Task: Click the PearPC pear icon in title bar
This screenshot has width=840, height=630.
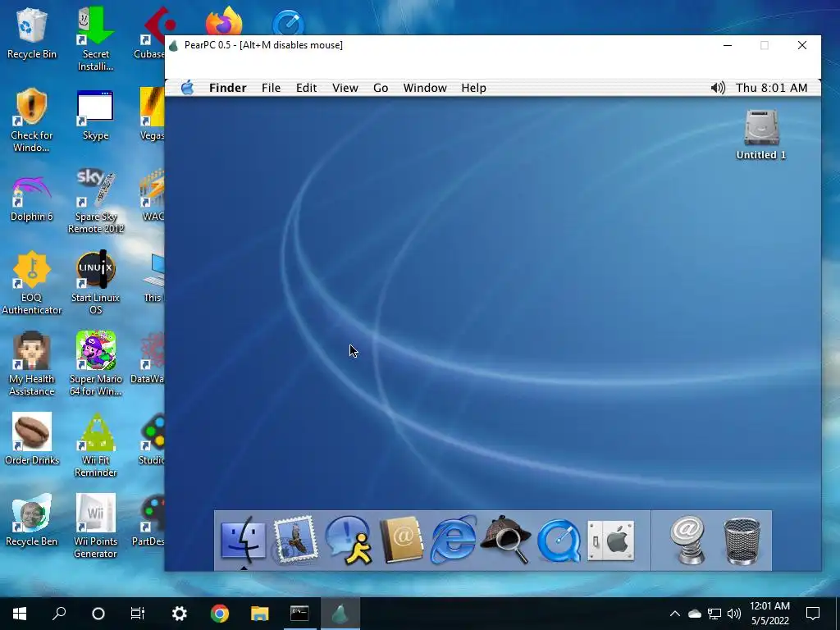Action: pyautogui.click(x=174, y=46)
